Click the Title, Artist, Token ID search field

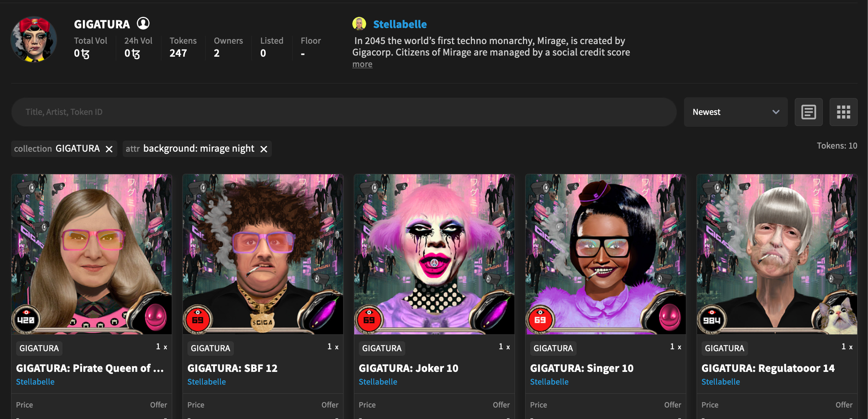point(343,112)
